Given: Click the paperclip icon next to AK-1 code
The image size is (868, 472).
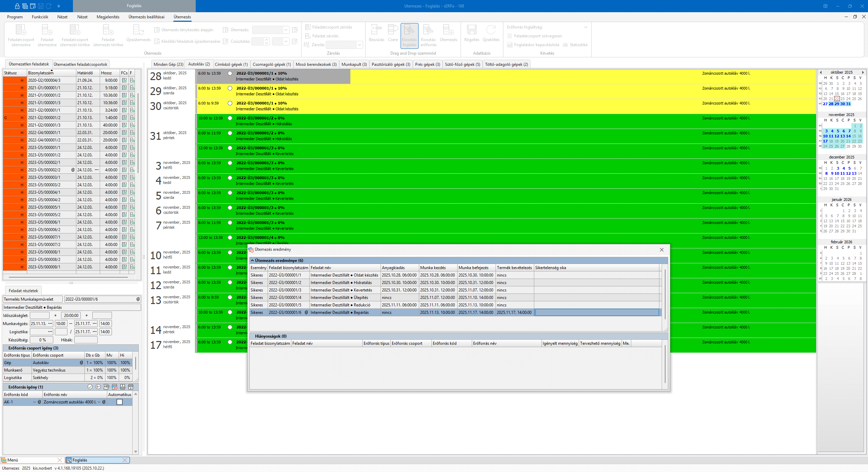Looking at the screenshot, I should click(39, 402).
